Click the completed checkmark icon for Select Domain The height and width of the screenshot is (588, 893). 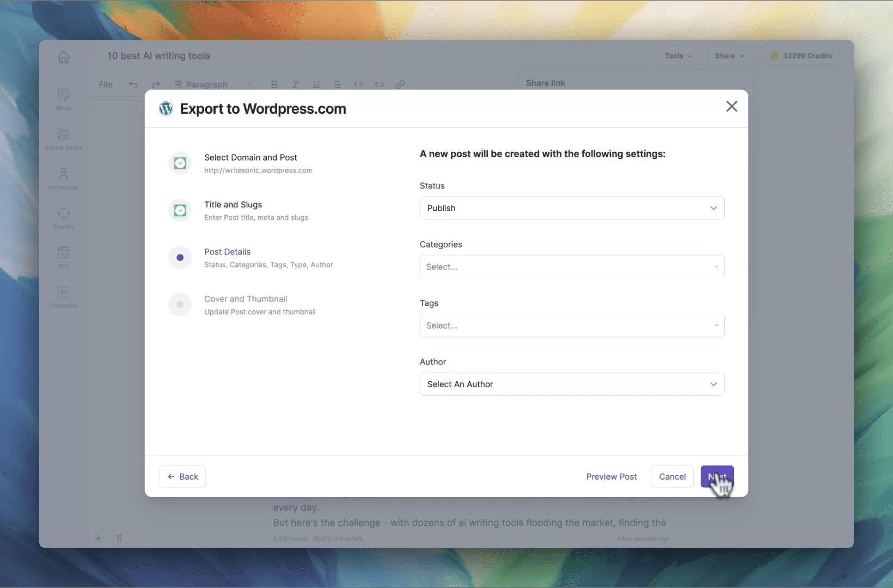click(x=180, y=163)
